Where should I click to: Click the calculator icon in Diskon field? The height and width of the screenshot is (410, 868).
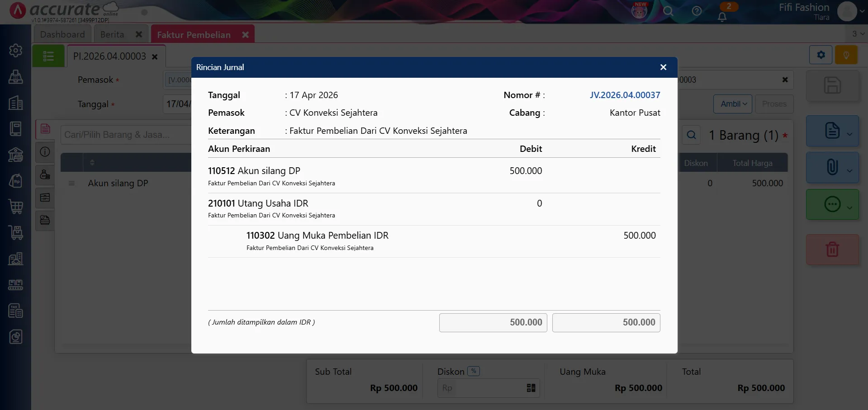pos(531,388)
